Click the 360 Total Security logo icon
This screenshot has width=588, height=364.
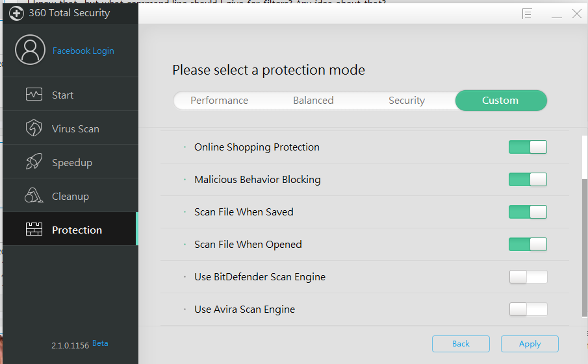pyautogui.click(x=16, y=13)
